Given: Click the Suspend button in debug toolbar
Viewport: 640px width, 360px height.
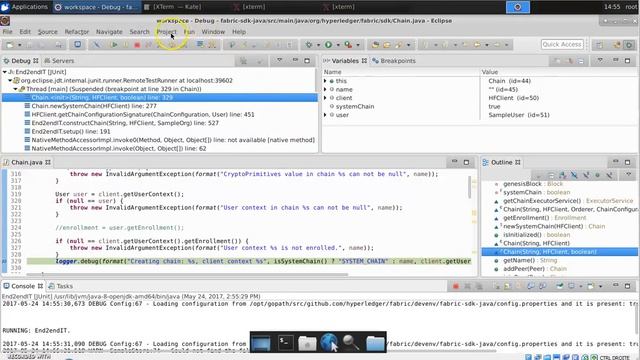Looking at the screenshot, I should click(x=126, y=44).
